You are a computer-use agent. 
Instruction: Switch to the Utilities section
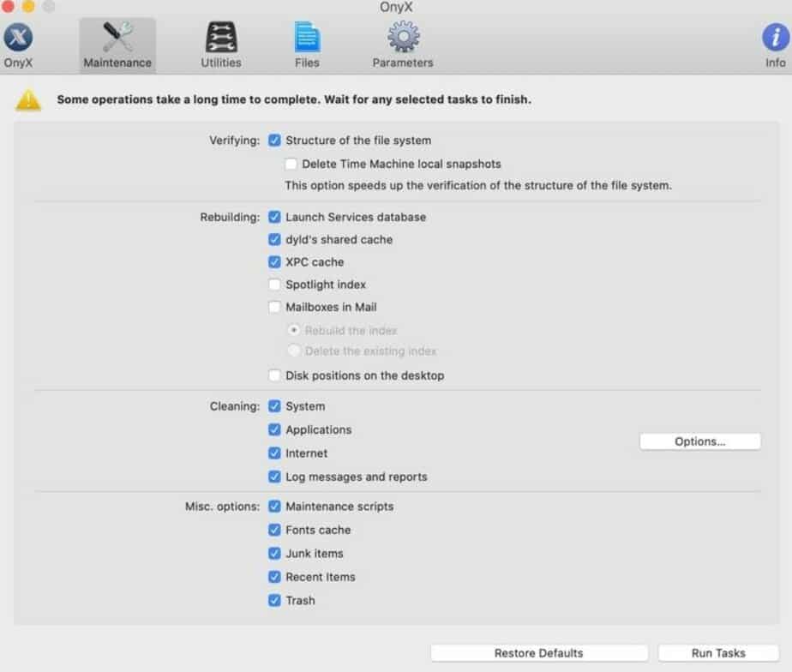220,39
